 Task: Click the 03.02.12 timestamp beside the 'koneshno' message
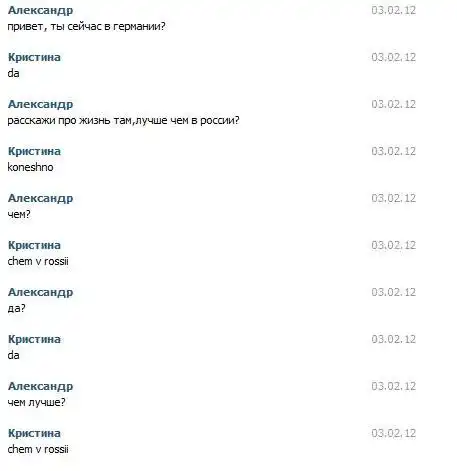tap(394, 151)
